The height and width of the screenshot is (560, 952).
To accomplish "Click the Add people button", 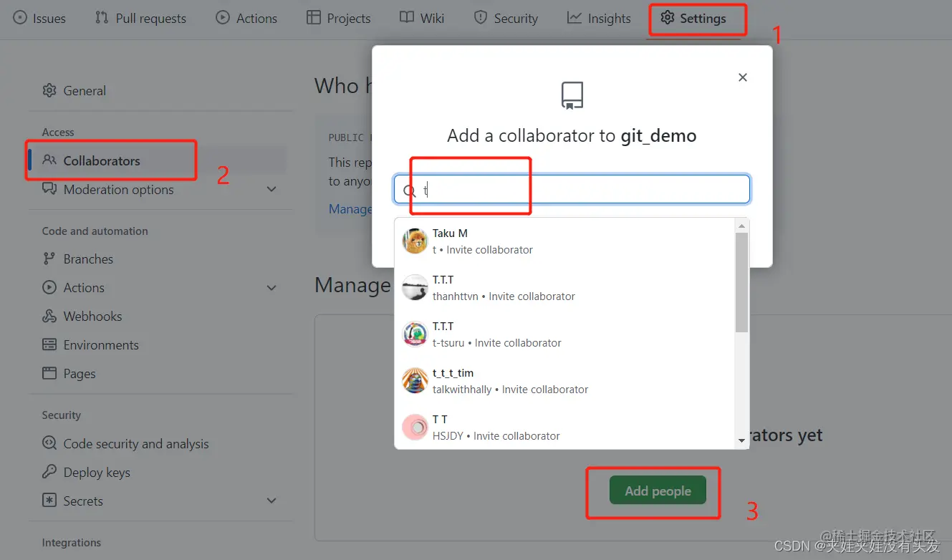I will (x=658, y=491).
